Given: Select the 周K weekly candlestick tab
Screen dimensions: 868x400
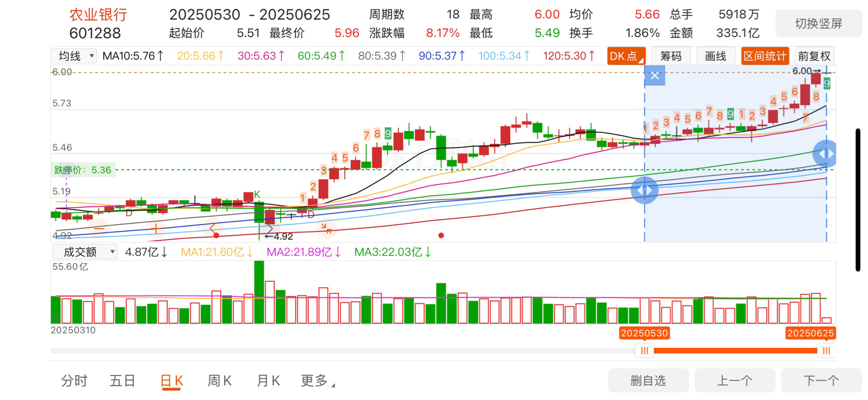Looking at the screenshot, I should point(219,381).
